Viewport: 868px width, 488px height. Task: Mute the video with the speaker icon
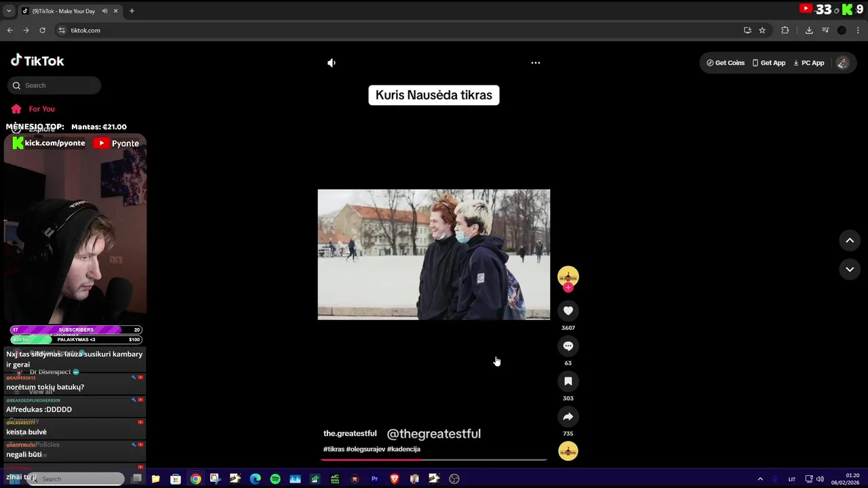pos(331,62)
